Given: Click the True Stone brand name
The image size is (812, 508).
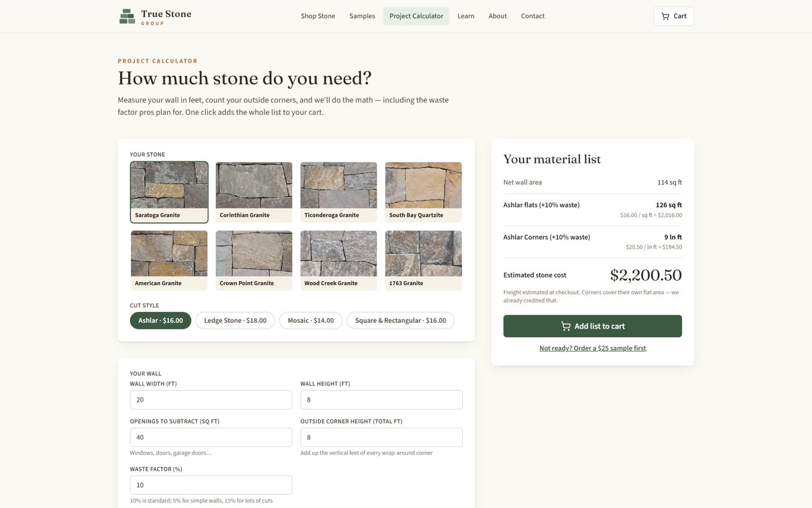Looking at the screenshot, I should click(166, 14).
